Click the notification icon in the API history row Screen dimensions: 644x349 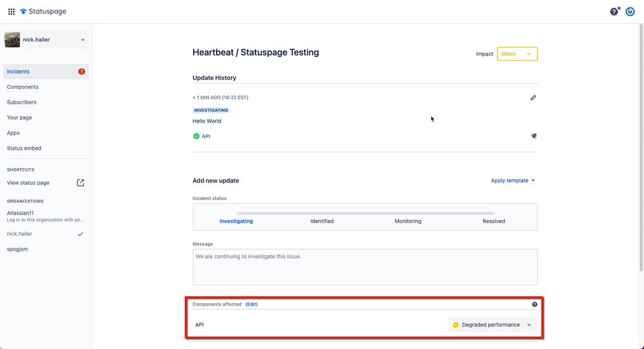[x=534, y=135]
